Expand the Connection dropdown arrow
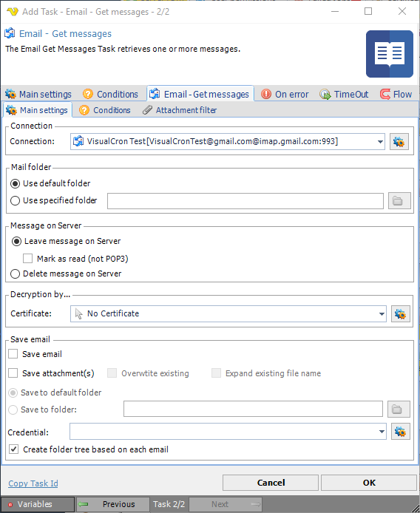Viewport: 420px width, 513px height. [x=380, y=142]
